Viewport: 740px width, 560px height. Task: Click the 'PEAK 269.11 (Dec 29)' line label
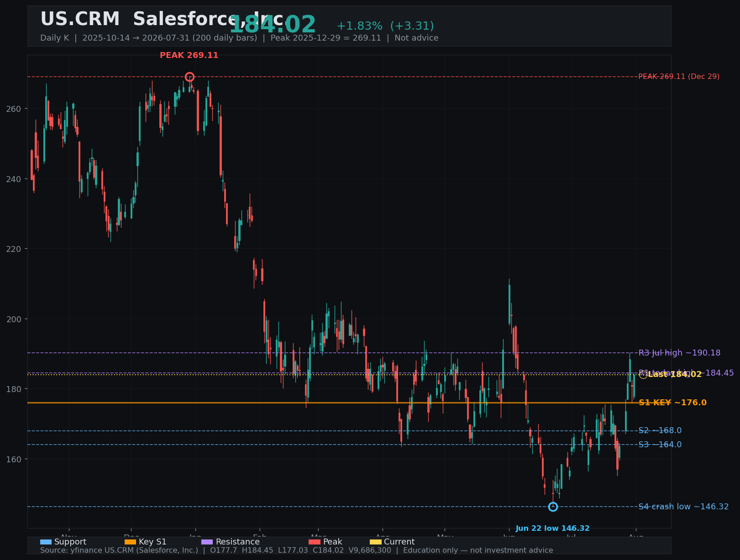coord(679,77)
